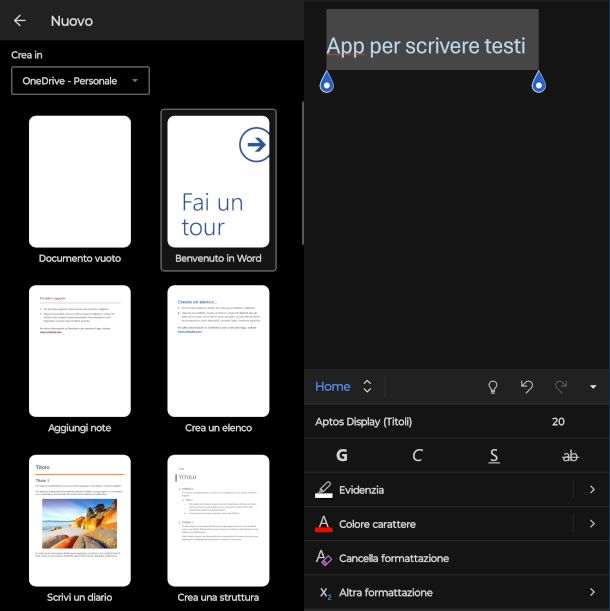Redo the last action

coord(561,387)
